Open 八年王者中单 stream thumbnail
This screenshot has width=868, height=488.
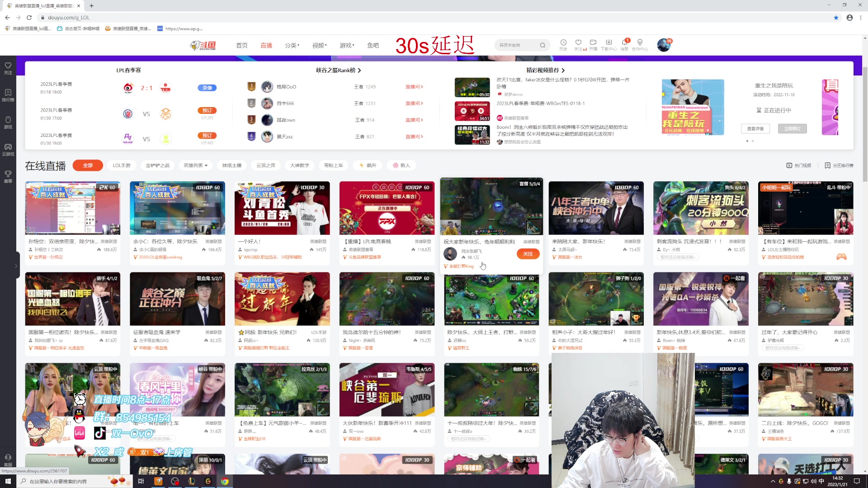click(596, 208)
